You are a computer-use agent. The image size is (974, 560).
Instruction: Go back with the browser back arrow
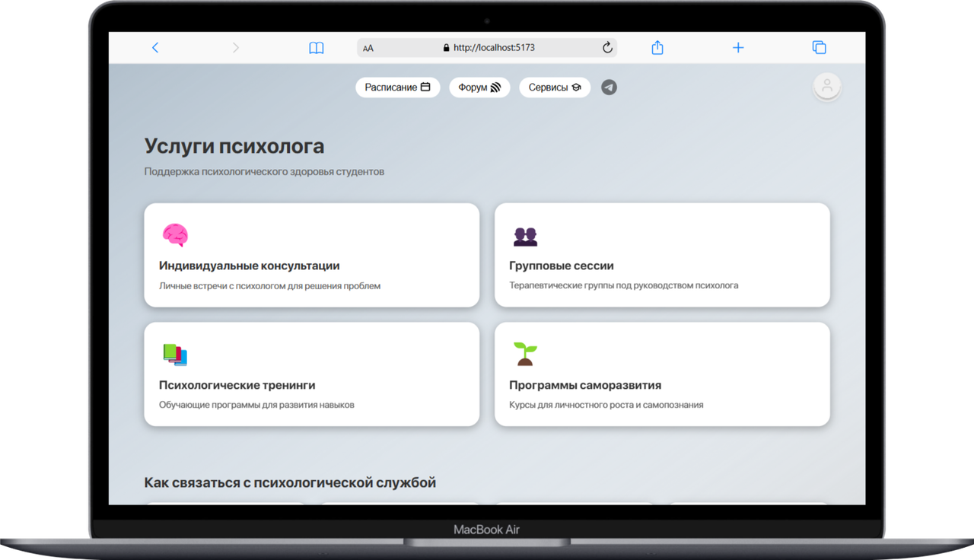155,47
